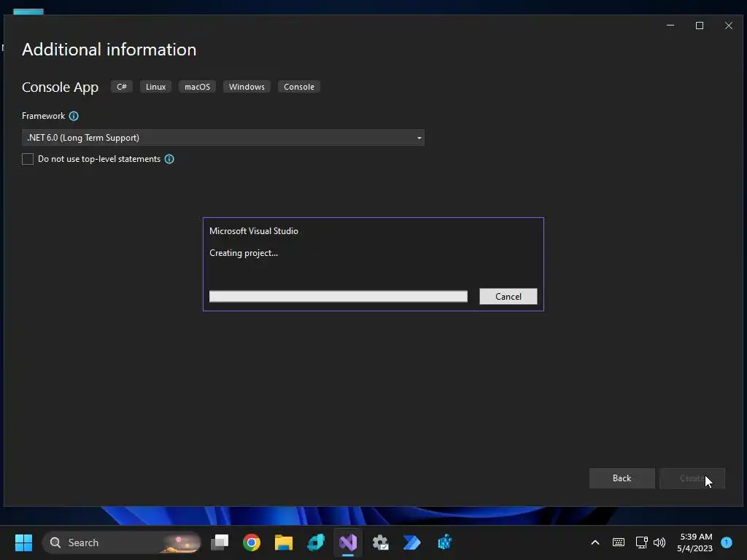Enable Do not use top-level statements
Image resolution: width=747 pixels, height=560 pixels.
point(28,159)
